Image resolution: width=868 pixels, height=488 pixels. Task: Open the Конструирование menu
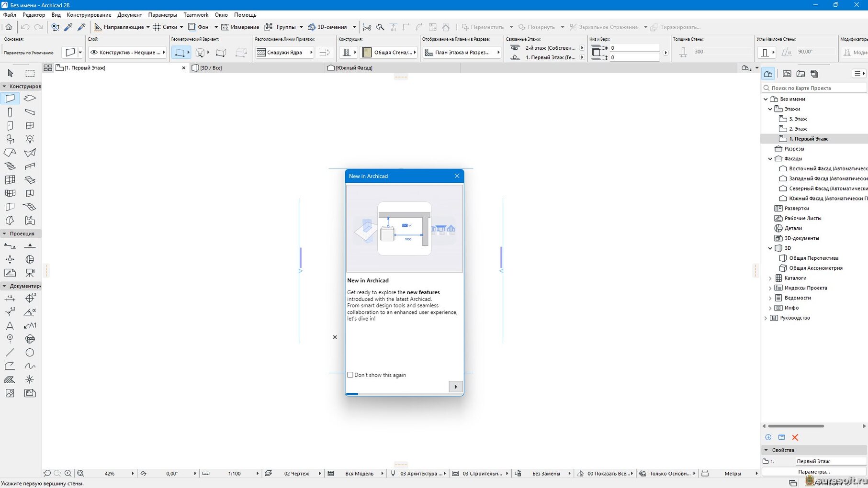89,15
